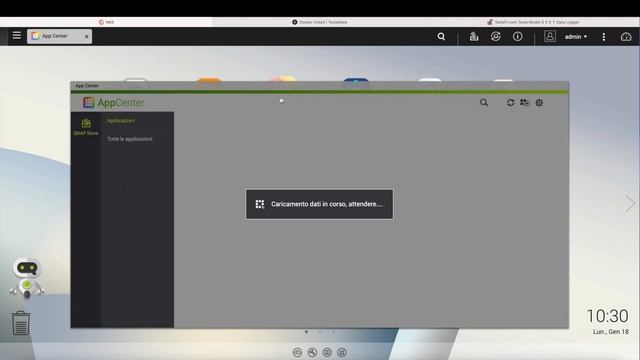Click the loading spinner in the dialog
This screenshot has height=360, width=640.
260,204
